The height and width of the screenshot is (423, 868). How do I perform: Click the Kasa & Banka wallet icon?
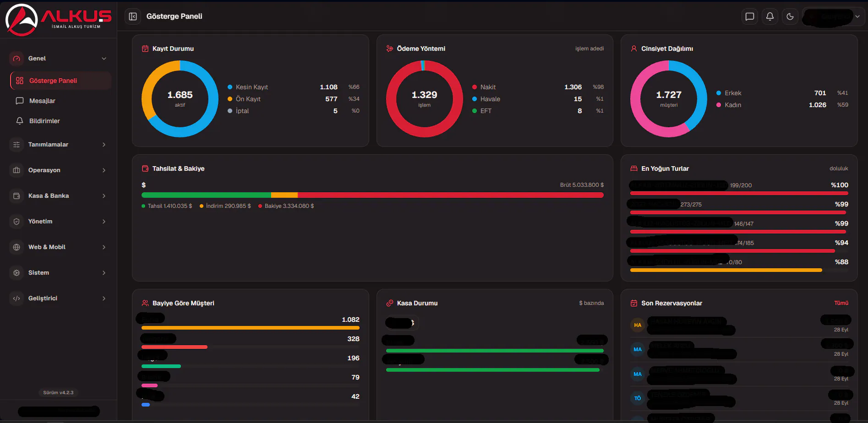16,196
